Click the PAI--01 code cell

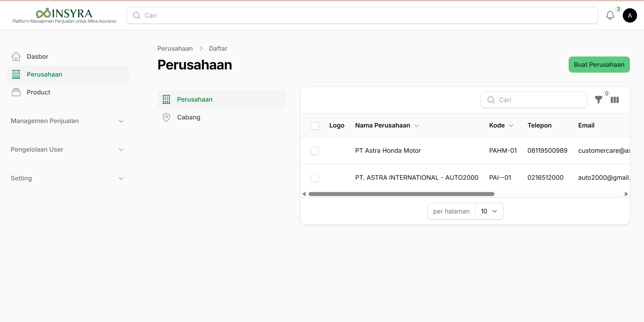click(x=500, y=178)
